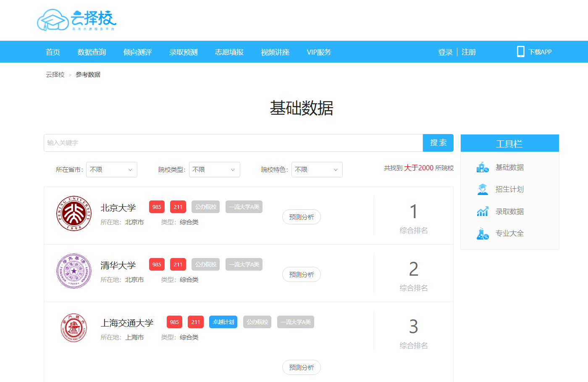The image size is (588, 382).
Task: Click the 一流大学A类 tag for 清华大学
Action: coord(244,264)
